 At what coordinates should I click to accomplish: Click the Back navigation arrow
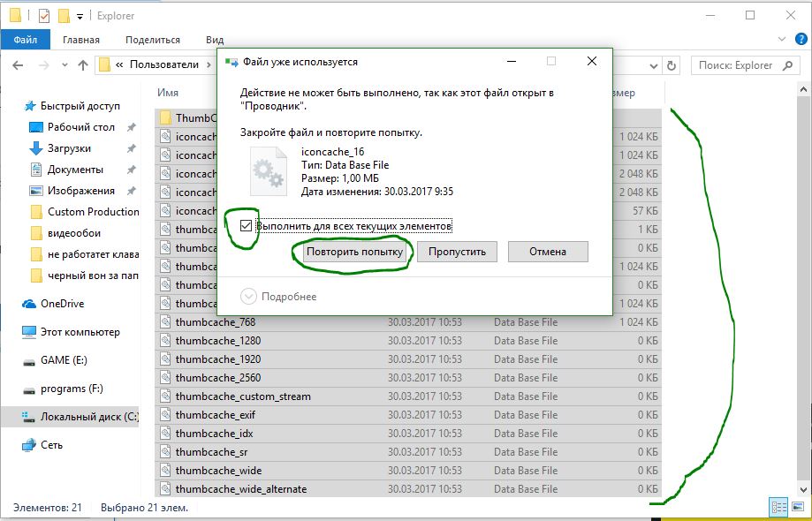click(19, 65)
